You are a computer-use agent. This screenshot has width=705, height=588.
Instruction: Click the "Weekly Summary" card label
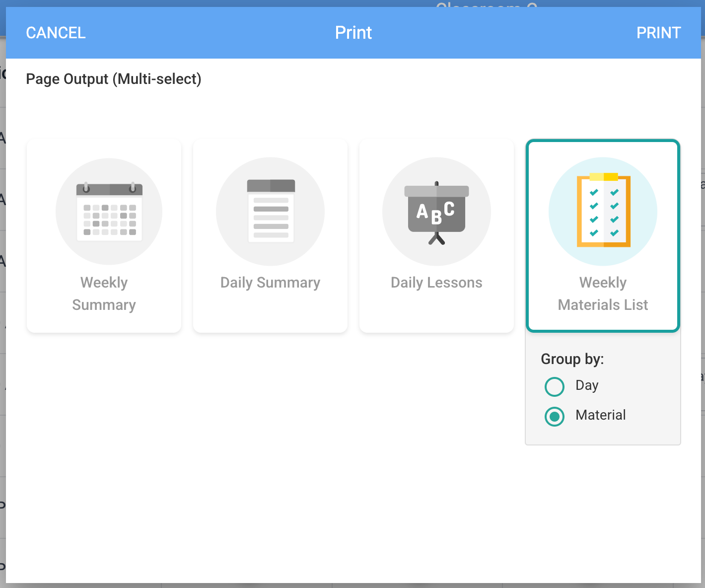[104, 294]
